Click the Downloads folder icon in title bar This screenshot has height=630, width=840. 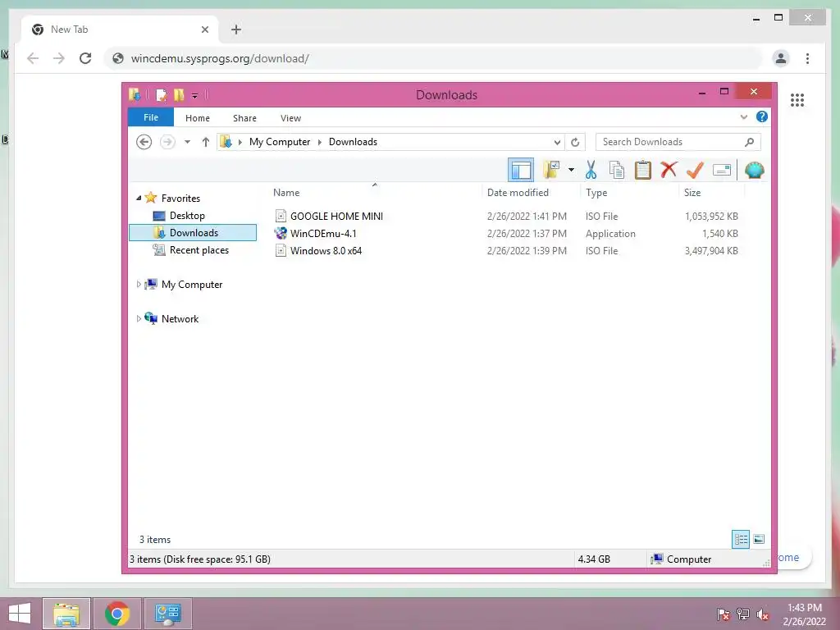(x=135, y=95)
